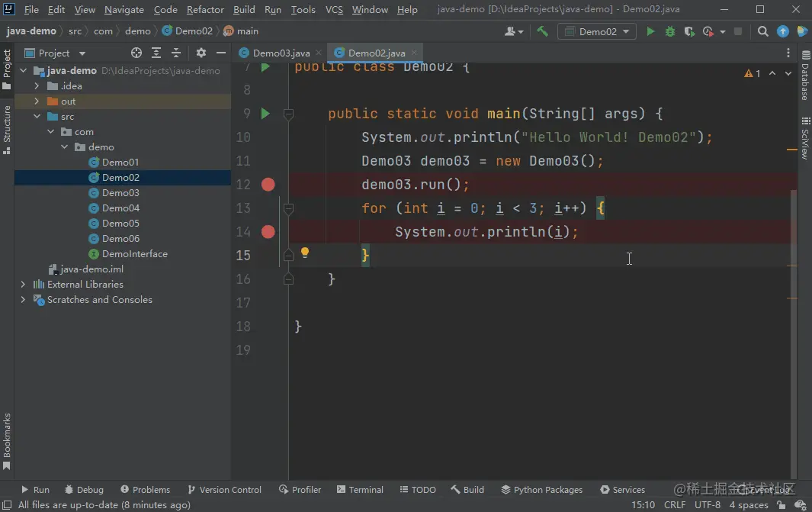Open the Navigate menu

click(x=124, y=9)
